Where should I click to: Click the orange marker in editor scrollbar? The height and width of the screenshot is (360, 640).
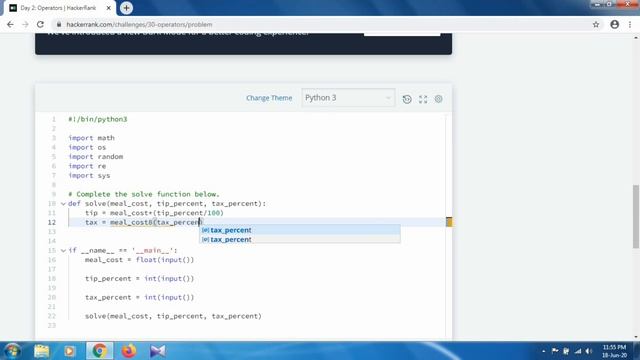[x=449, y=222]
